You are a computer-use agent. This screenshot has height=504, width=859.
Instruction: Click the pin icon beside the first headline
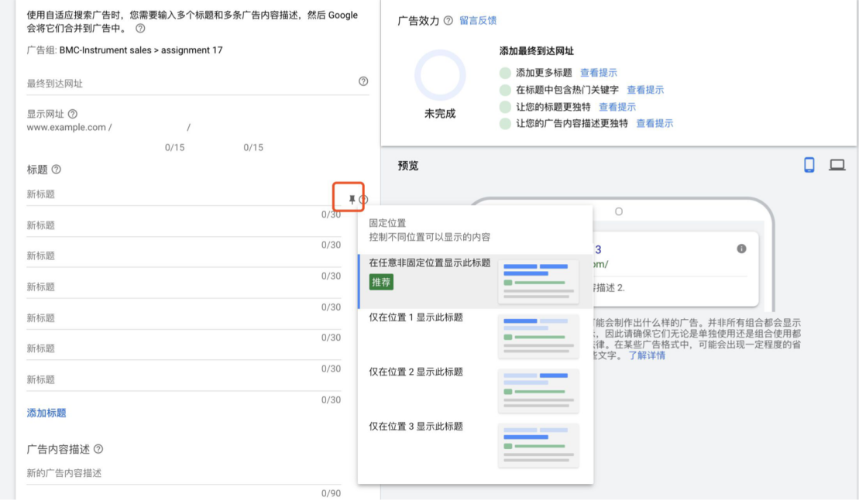(x=352, y=198)
